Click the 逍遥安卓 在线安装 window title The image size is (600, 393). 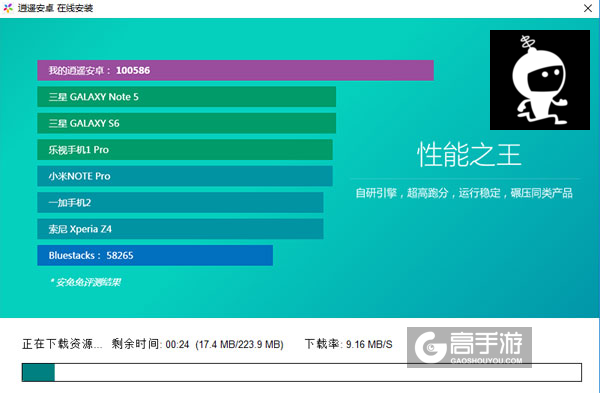click(55, 8)
